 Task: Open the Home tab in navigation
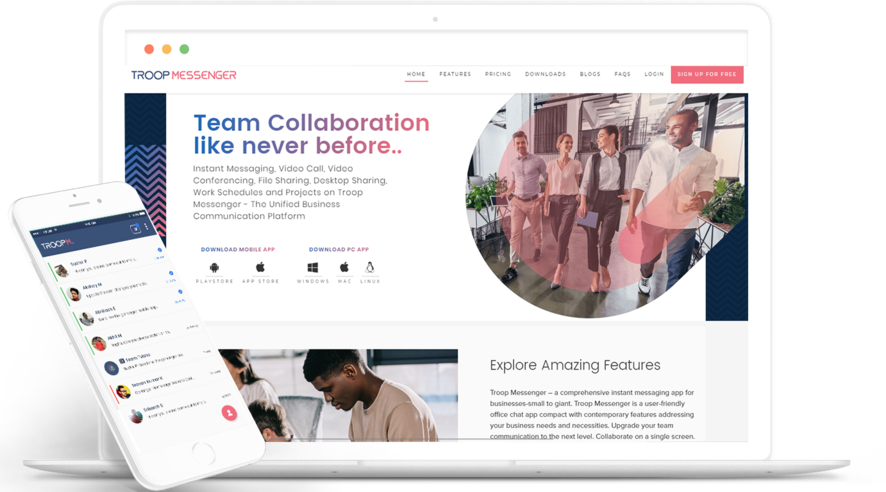(416, 75)
